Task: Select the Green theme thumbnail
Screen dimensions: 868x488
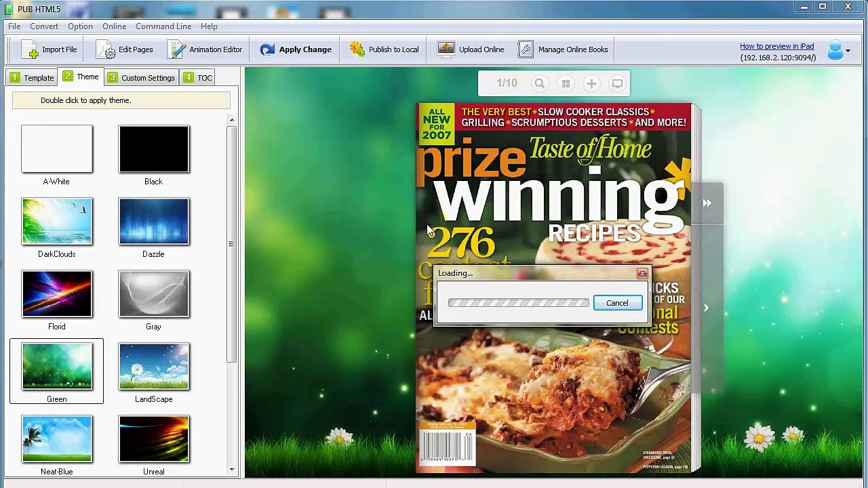Action: click(x=56, y=367)
